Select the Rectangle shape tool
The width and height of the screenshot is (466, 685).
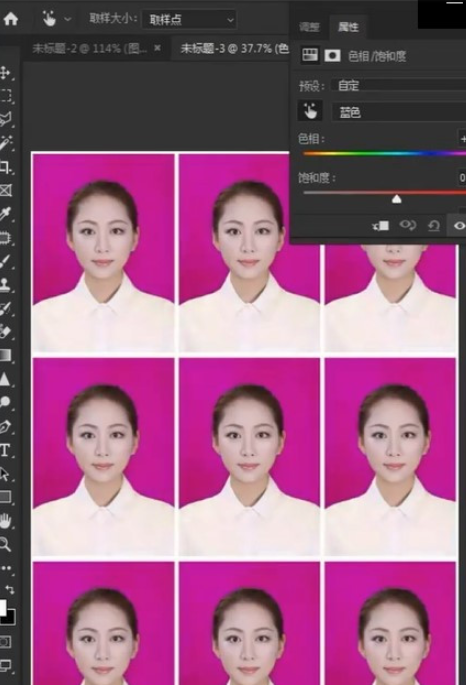[5, 497]
